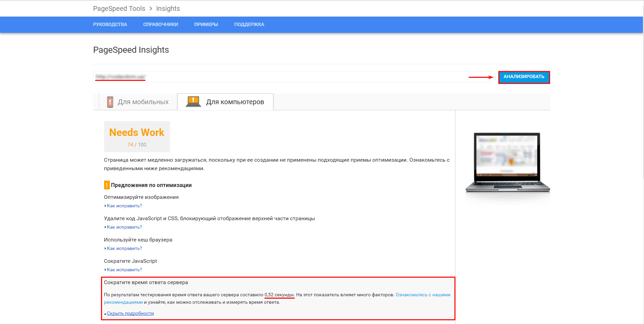Click the Удалите код JavaScript и CSS suggestion
Screen dimensions: 644x324
click(x=209, y=218)
